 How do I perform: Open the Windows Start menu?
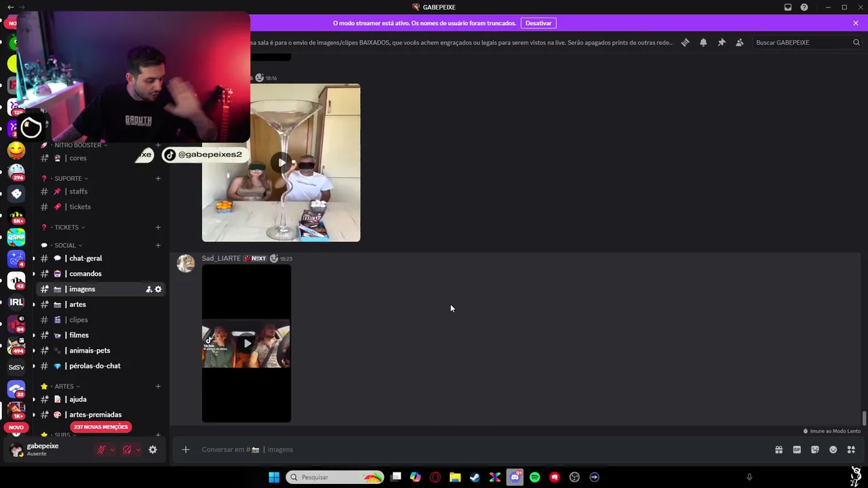point(274,477)
